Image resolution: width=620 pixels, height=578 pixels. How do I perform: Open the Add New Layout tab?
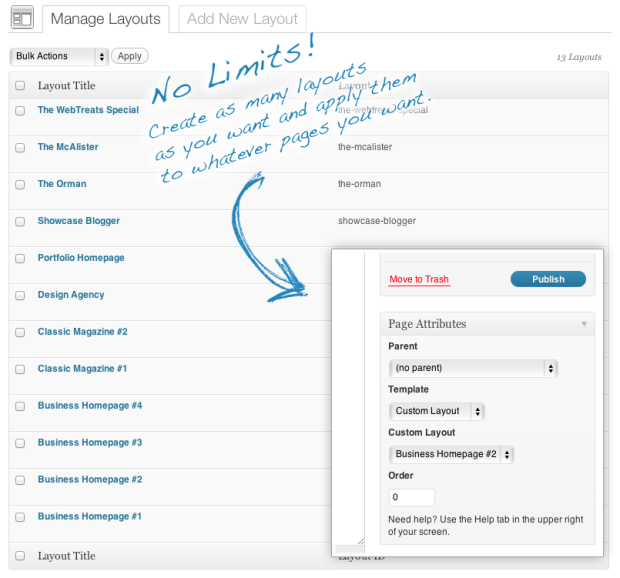point(242,18)
